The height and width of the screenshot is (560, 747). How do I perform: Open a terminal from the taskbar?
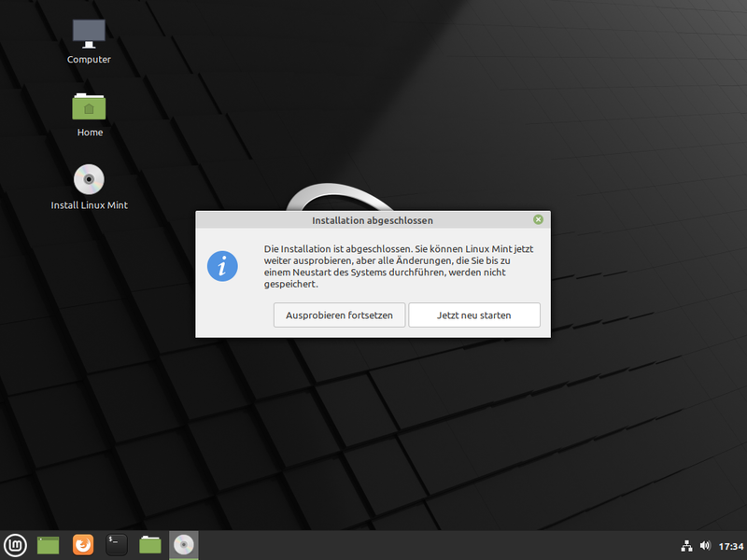116,544
